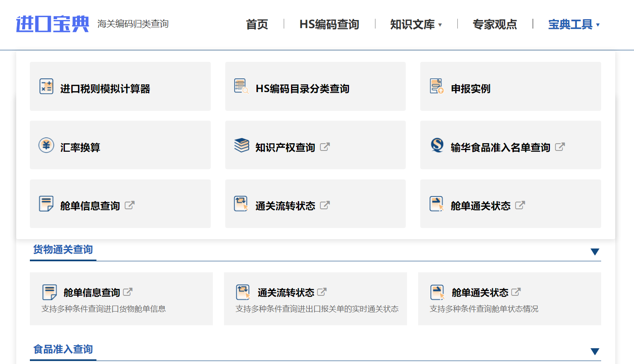Click the external-link icon beside 知识产权查询
Viewport: 634px width, 364px height.
pos(326,146)
